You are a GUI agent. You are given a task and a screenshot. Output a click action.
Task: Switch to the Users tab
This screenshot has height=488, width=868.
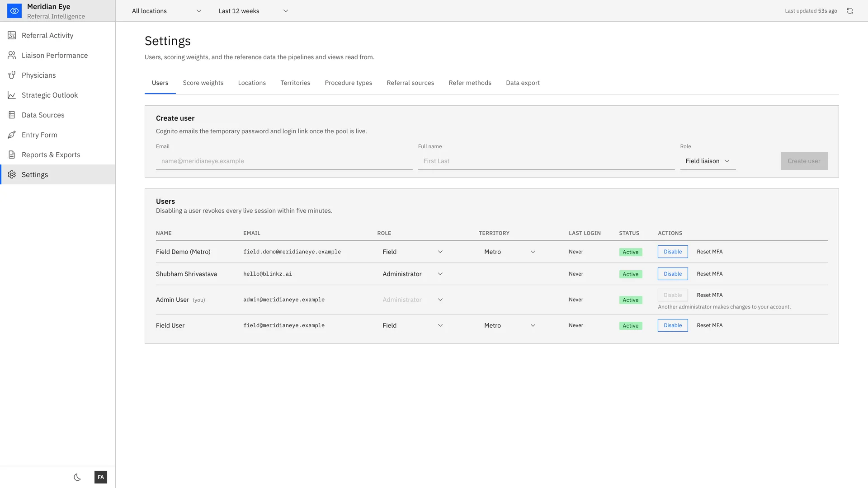[x=160, y=83]
